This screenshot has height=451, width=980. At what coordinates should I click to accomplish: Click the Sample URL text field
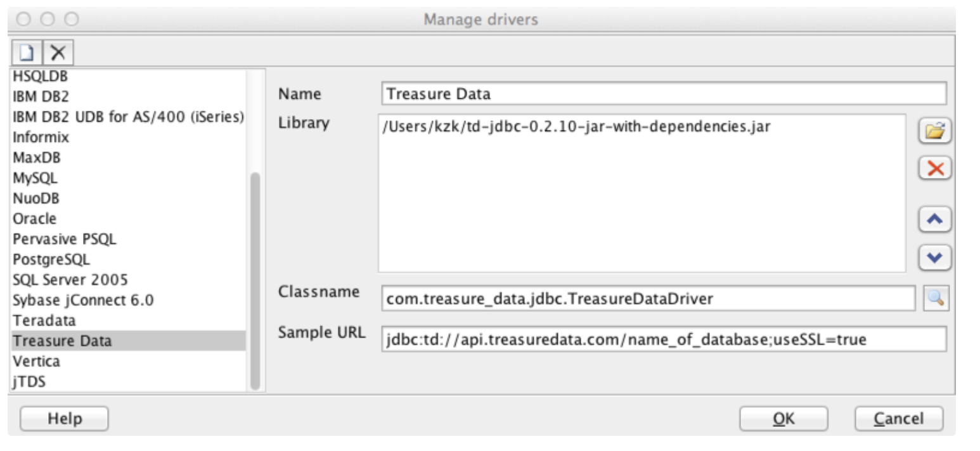[x=663, y=340]
